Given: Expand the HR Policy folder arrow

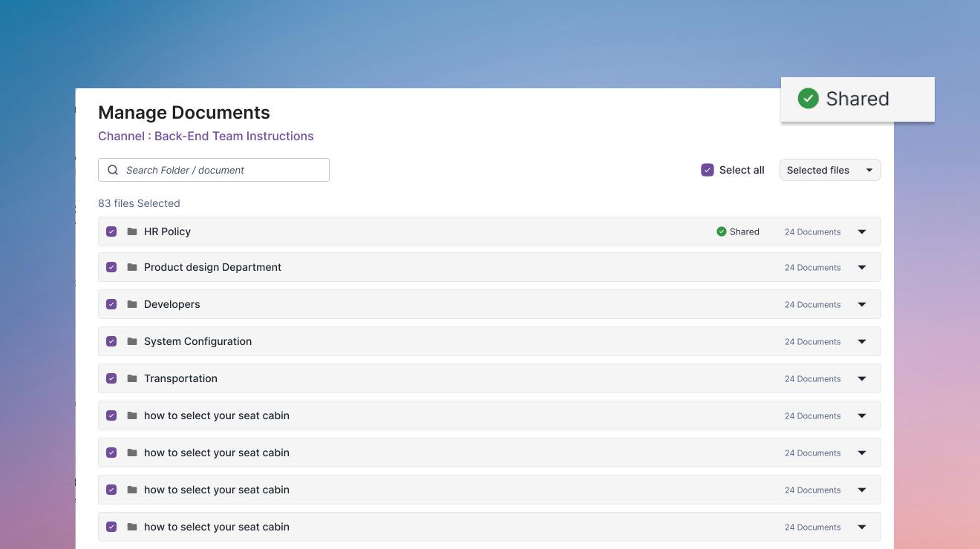Looking at the screenshot, I should 862,231.
